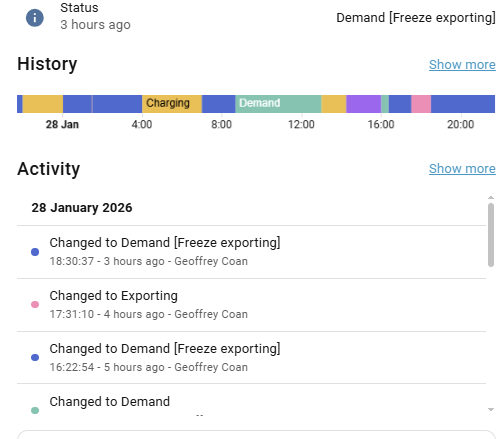Screen dimensions: 504x439
Task: Open the 18:30:37 Demand Freeze exporting entry
Action: click(x=251, y=252)
